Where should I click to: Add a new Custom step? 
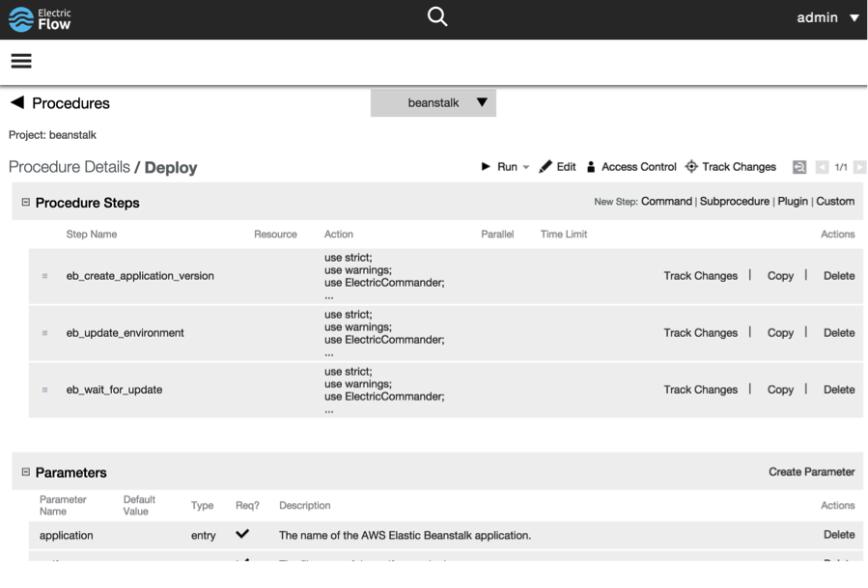[835, 202]
